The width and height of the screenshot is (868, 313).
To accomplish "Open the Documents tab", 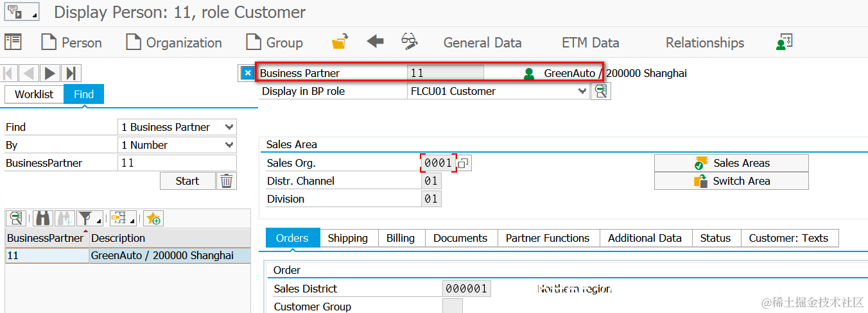I will point(460,238).
